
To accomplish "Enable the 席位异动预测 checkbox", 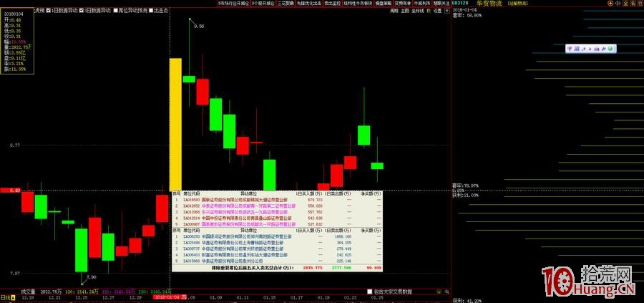I will 116,11.
